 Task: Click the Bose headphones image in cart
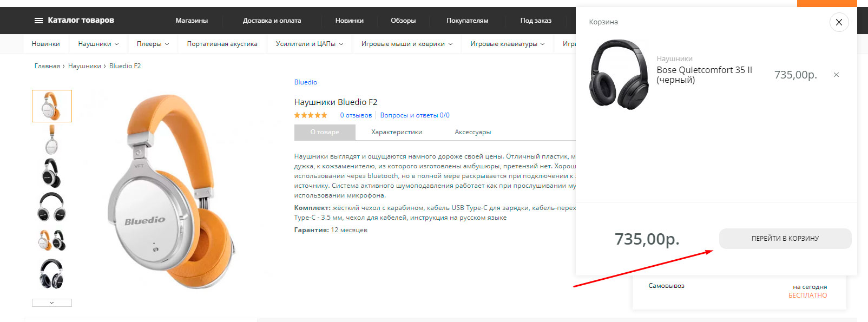tap(619, 75)
